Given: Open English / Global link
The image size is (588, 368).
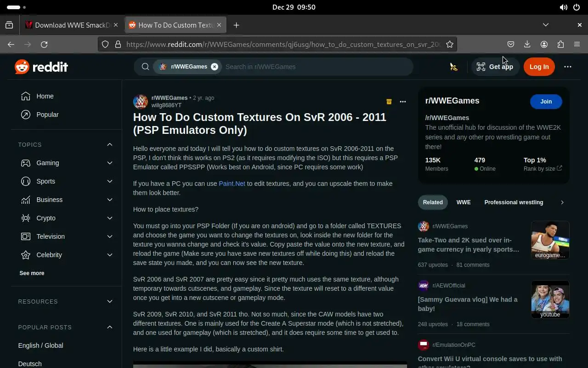Looking at the screenshot, I should pyautogui.click(x=40, y=345).
